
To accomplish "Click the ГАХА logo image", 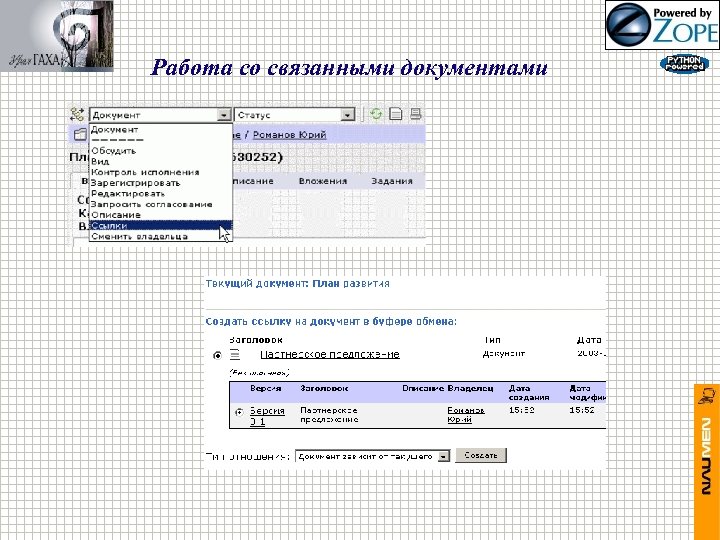I will point(56,36).
